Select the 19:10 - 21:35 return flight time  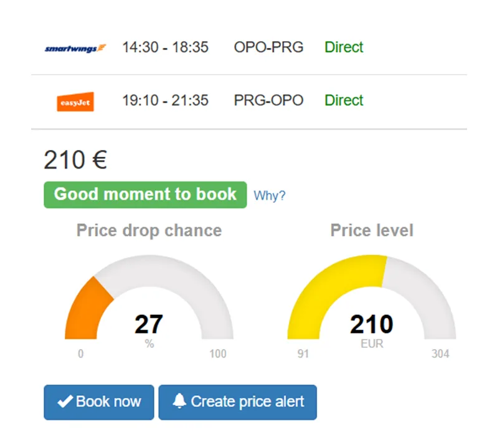click(x=165, y=100)
